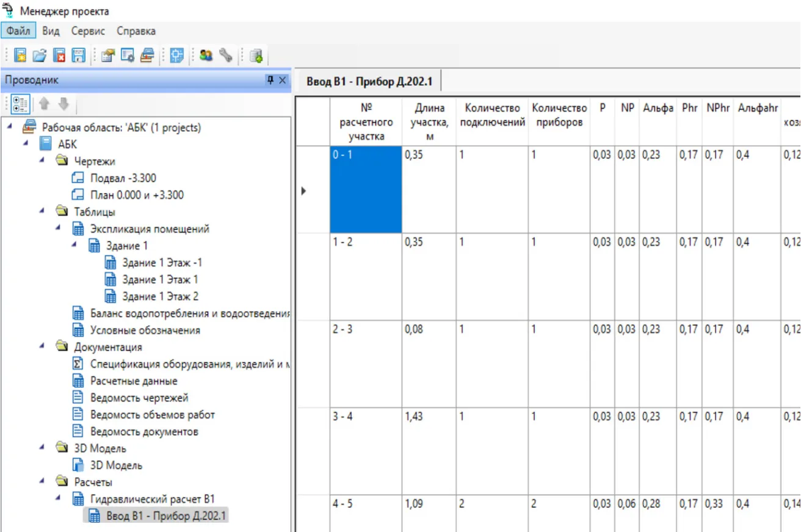
Task: Open Ведомость объемов работ in tree
Action: coord(152,415)
